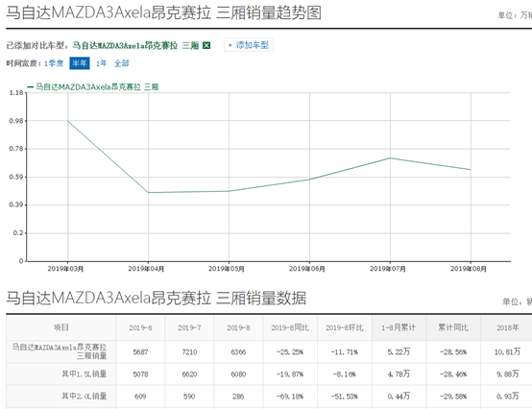Viewport: 532px width, 409px height.
Task: Click the 2018年 column header
Action: click(x=507, y=327)
